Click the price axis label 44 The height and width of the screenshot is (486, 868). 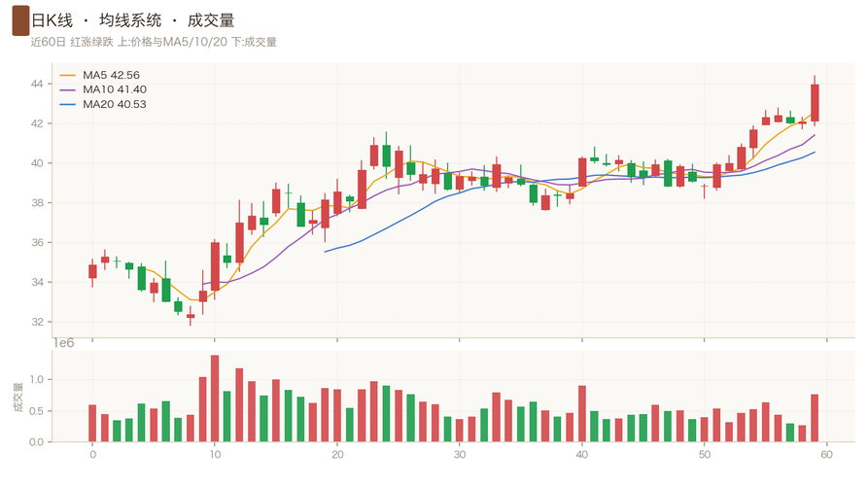click(x=37, y=85)
